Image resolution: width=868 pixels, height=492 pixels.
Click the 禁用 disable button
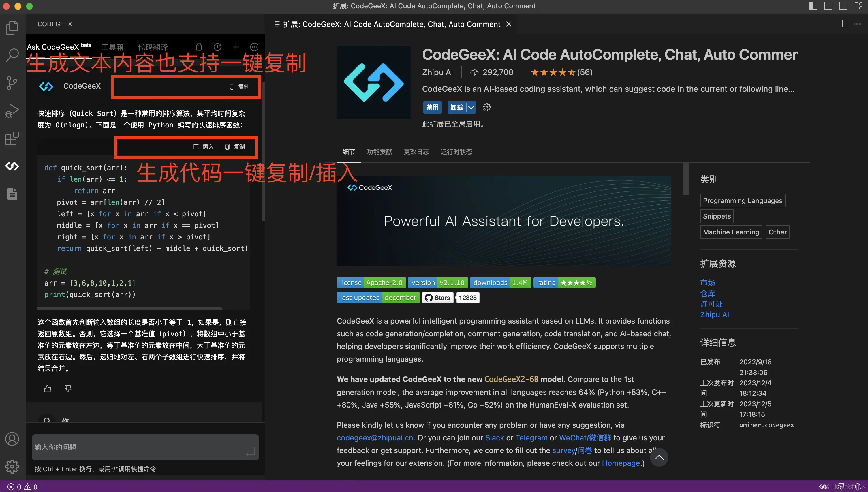click(432, 108)
